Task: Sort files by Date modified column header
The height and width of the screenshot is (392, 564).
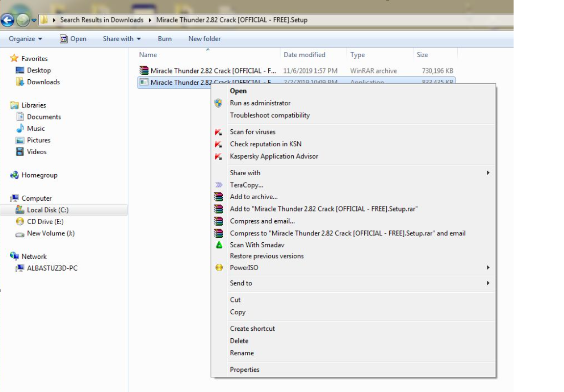Action: click(x=304, y=55)
